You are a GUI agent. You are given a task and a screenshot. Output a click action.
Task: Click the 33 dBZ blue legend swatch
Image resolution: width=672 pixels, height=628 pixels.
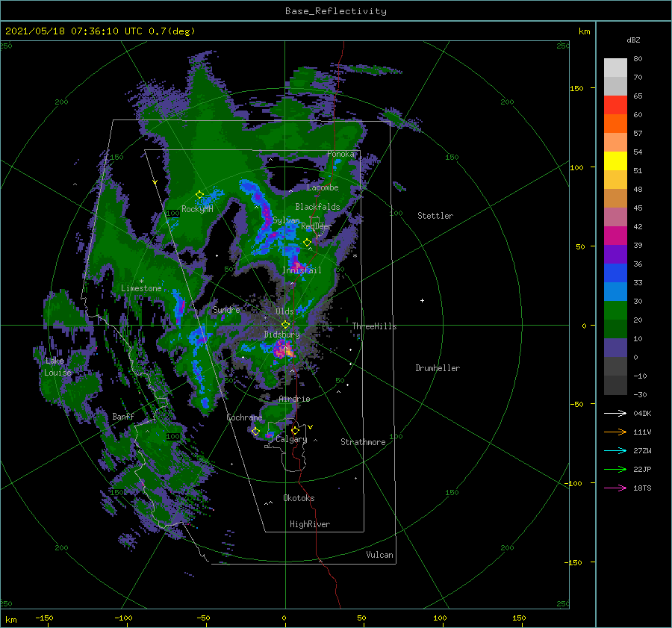coord(615,291)
